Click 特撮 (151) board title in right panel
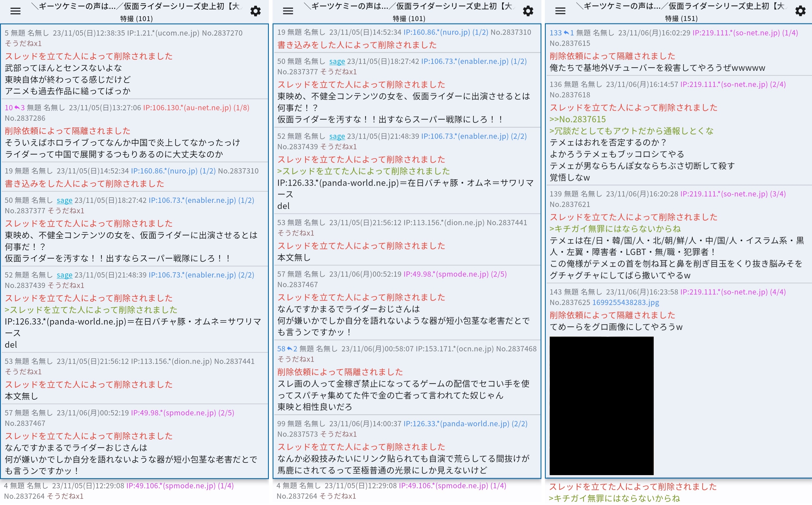812x505 pixels. pos(681,18)
